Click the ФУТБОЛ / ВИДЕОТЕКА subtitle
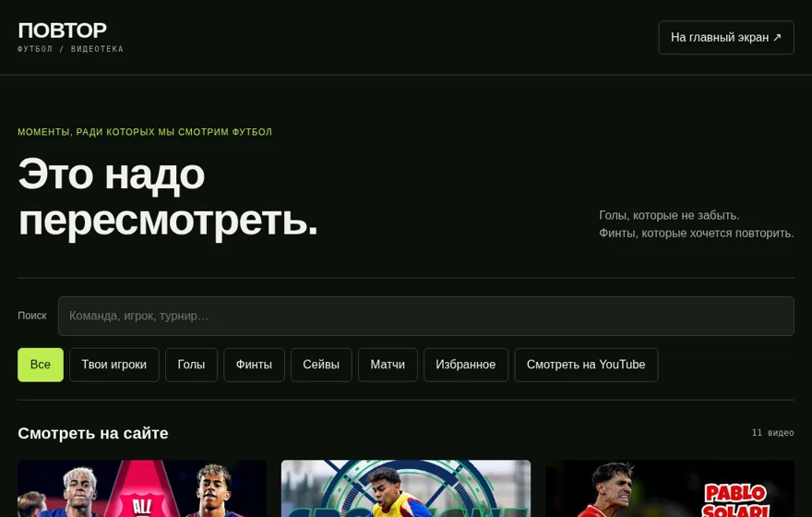This screenshot has height=517, width=812. [70, 49]
